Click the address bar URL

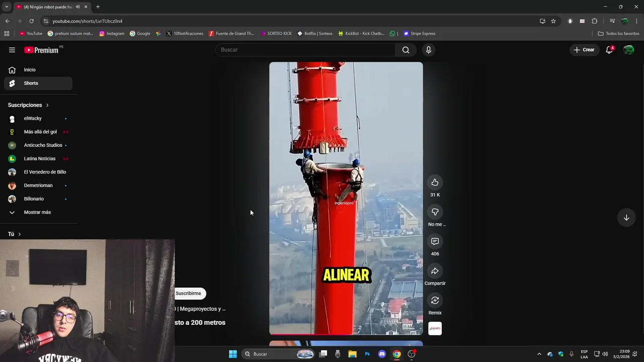(x=88, y=21)
